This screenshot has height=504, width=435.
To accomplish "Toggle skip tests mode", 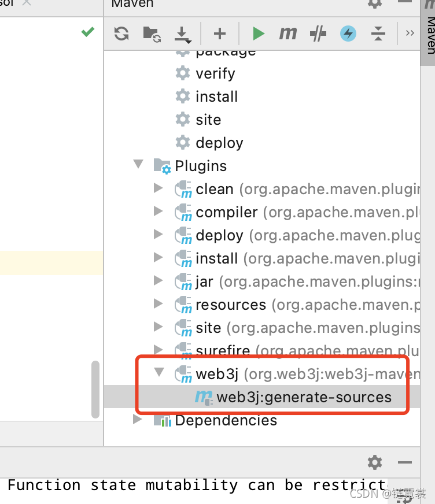I will (318, 34).
